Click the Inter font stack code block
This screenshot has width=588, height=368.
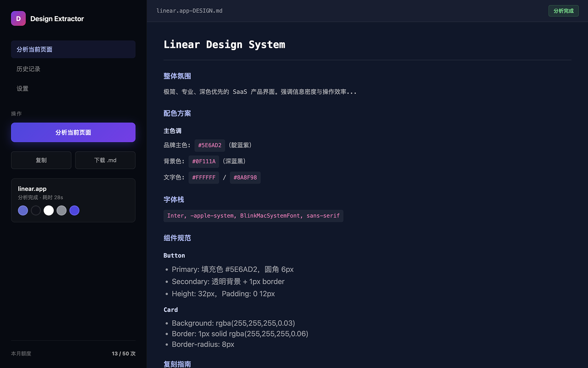point(254,216)
